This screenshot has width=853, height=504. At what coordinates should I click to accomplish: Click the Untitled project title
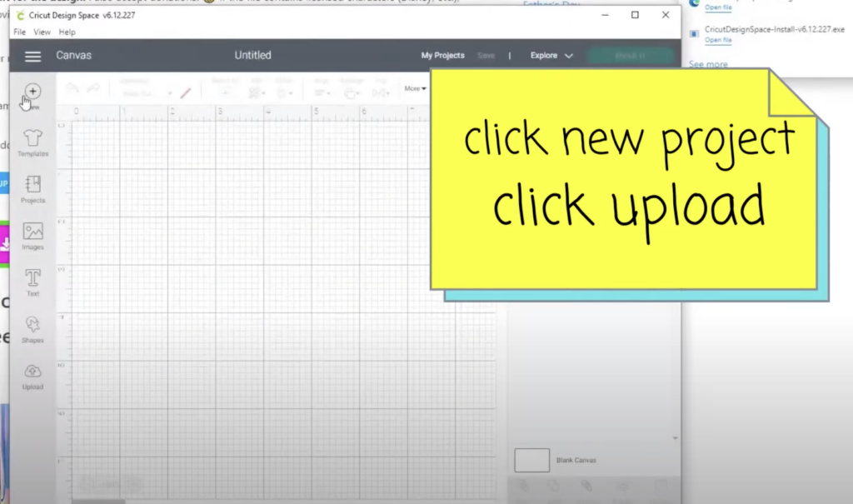pos(252,56)
